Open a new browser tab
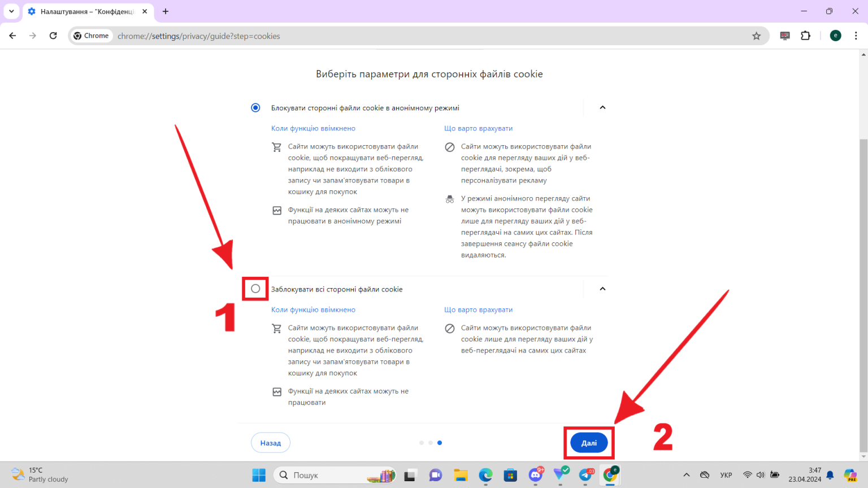 click(165, 11)
